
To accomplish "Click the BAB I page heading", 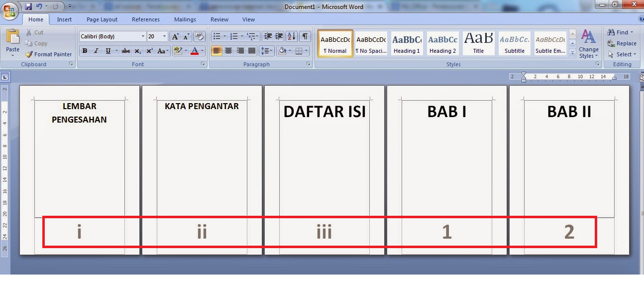I will tap(446, 112).
